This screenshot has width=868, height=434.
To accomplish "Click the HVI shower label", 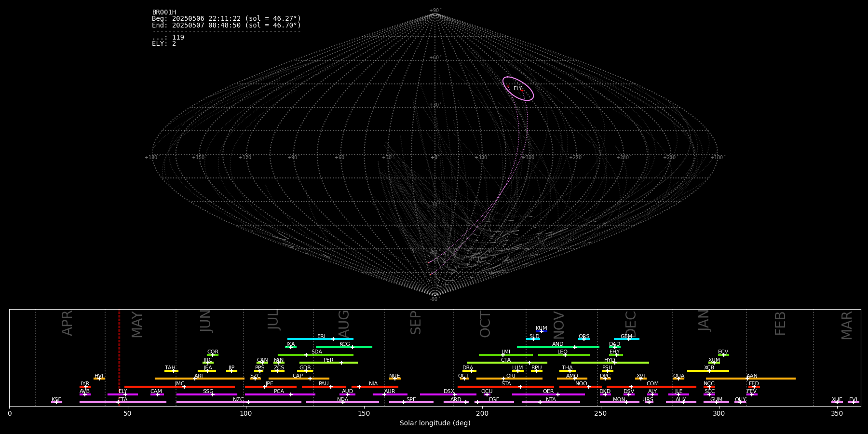I will click(x=99, y=376).
